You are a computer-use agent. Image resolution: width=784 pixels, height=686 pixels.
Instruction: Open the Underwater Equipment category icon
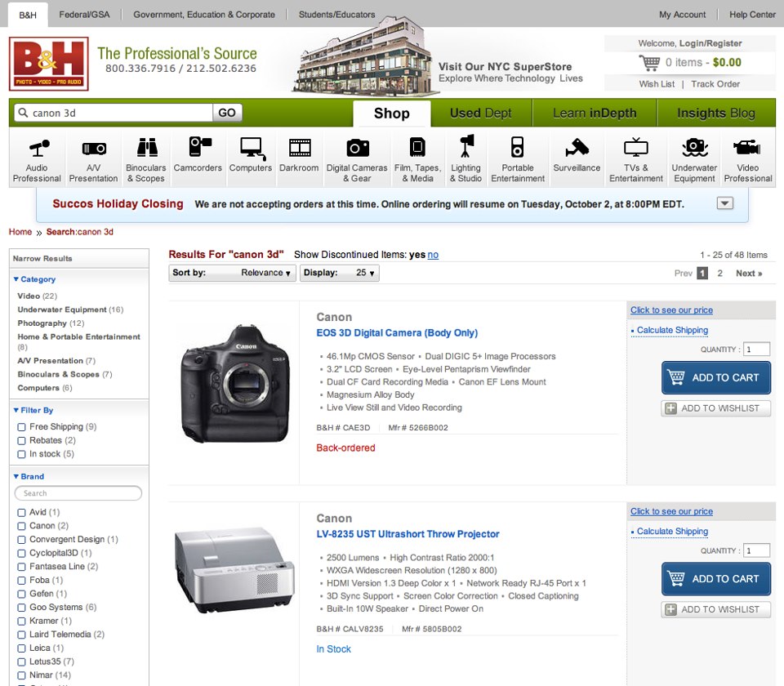[694, 148]
